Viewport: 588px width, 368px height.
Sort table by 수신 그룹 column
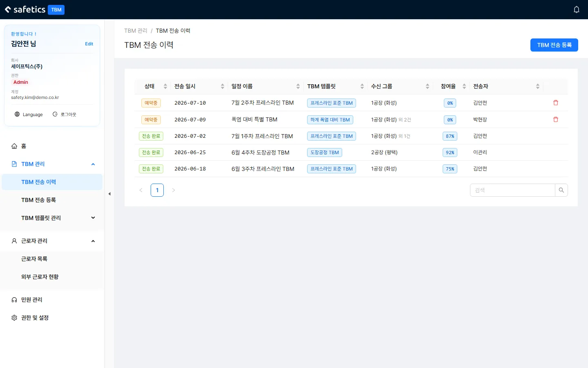click(428, 86)
